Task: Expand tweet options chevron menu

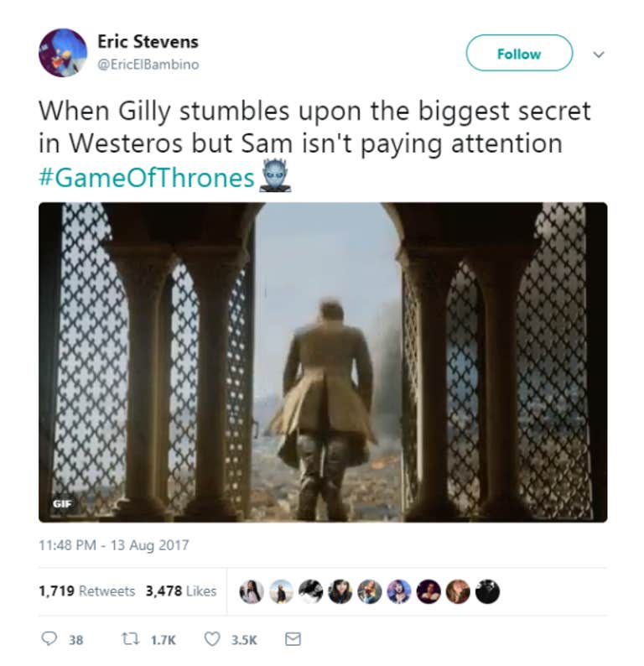Action: (x=599, y=55)
